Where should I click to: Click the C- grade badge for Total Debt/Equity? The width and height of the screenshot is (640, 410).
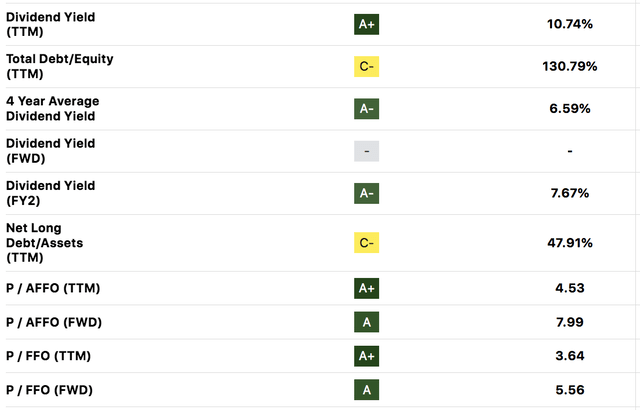[x=369, y=67]
